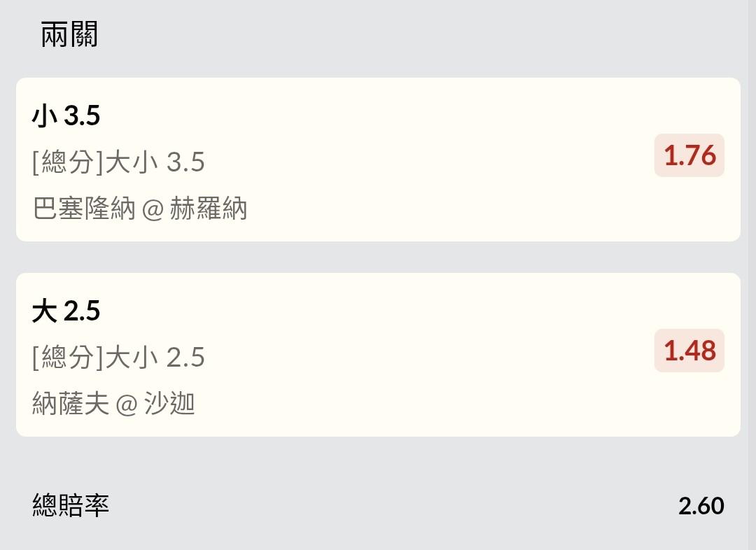Tap the 大小 2.5 market label

point(155,358)
